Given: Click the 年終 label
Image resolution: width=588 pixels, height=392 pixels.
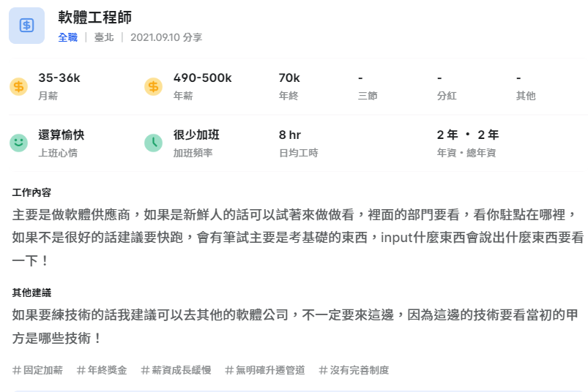Looking at the screenshot, I should [289, 96].
